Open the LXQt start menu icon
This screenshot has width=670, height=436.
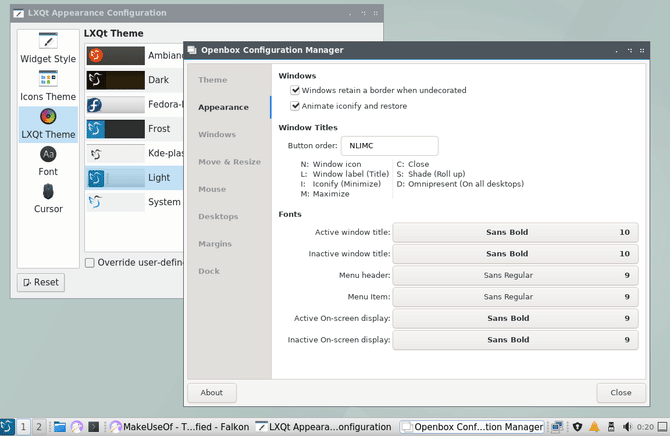8,427
